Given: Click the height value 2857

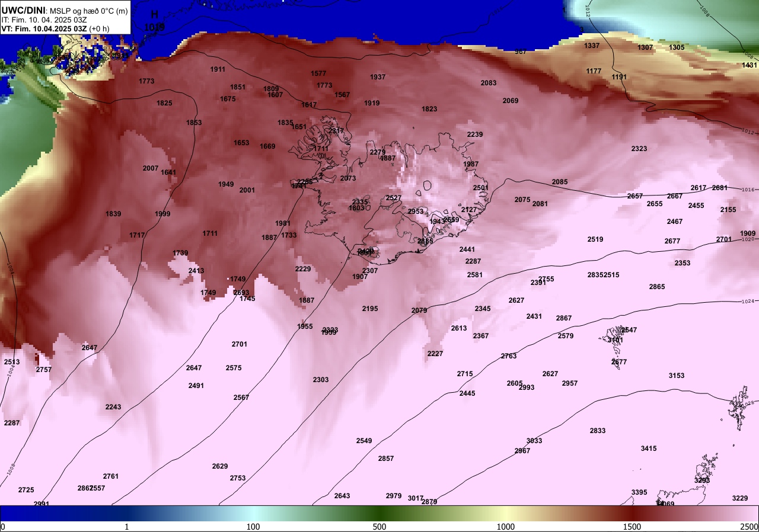Looking at the screenshot, I should pos(386,459).
